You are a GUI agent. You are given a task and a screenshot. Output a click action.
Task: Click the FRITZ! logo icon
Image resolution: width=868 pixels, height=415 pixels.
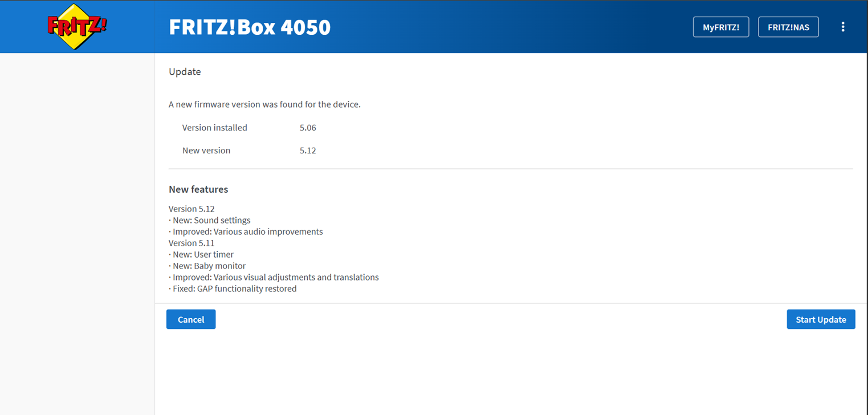[76, 27]
